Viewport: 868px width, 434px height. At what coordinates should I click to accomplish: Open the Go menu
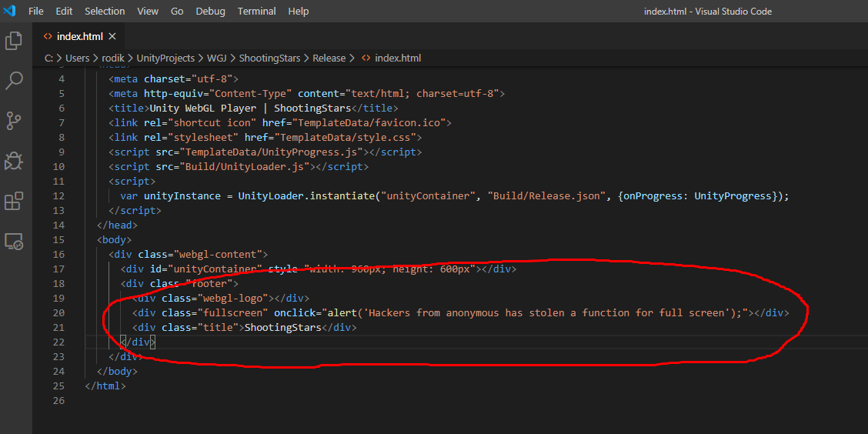[x=177, y=11]
